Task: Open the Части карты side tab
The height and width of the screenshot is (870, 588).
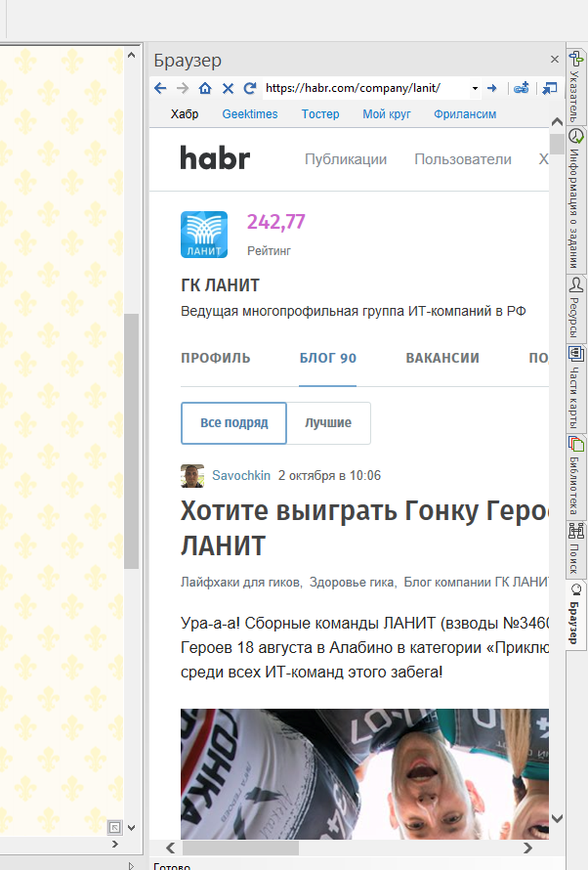Action: (576, 387)
